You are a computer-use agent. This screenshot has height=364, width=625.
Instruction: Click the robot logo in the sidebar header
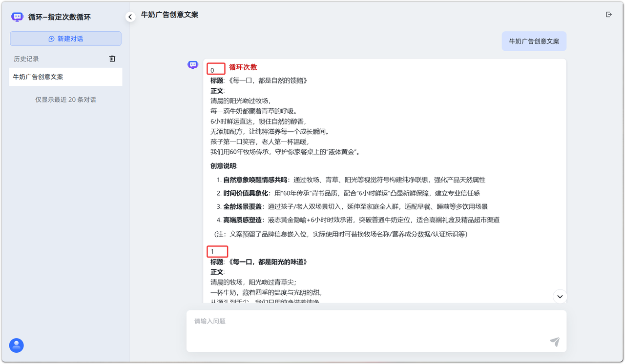point(17,17)
